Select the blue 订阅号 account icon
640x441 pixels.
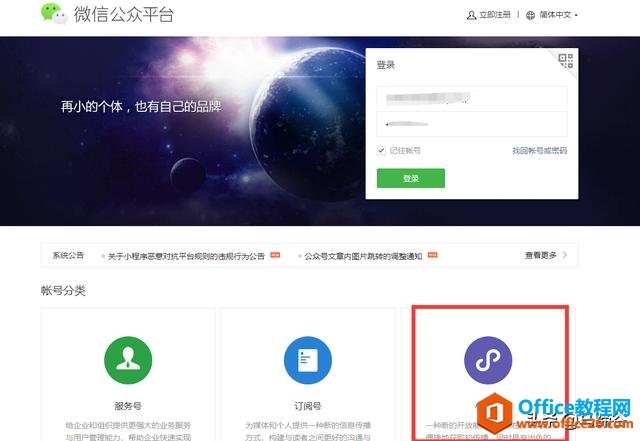(308, 360)
